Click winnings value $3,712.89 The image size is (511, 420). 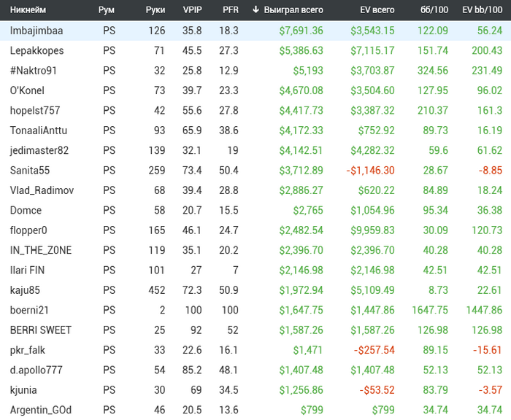coord(301,171)
